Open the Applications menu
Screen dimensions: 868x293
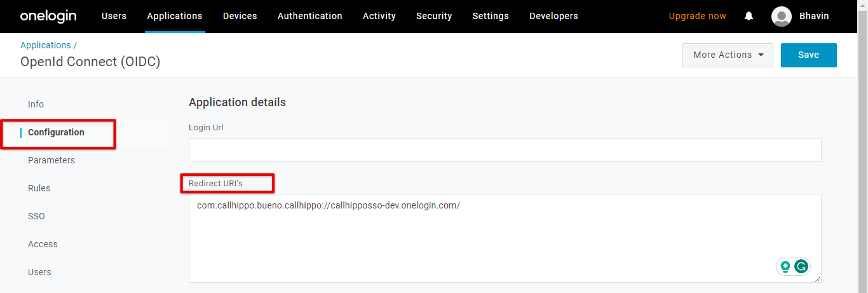[x=175, y=16]
